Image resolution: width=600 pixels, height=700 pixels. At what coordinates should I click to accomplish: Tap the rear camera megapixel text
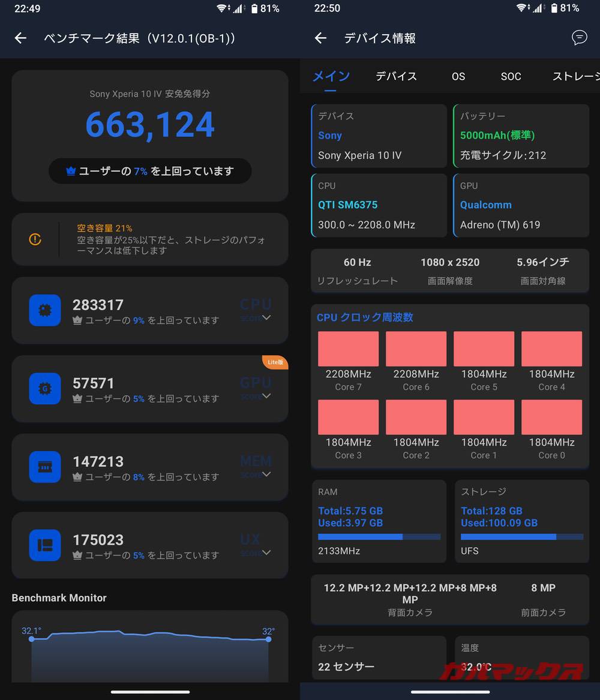[410, 594]
